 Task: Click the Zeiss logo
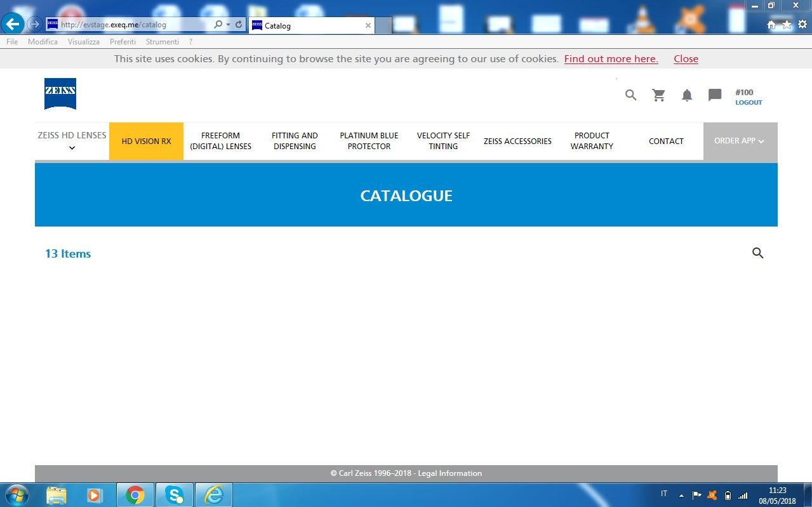[60, 93]
